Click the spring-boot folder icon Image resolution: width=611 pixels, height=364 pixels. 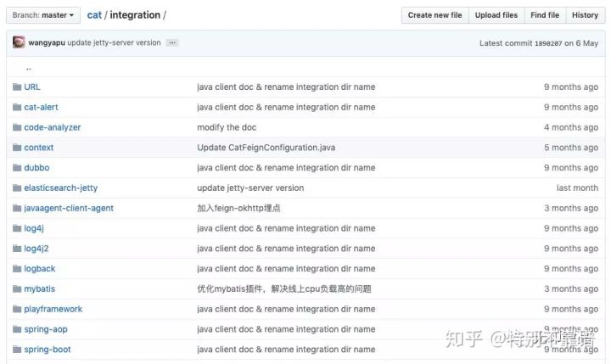[x=17, y=350]
